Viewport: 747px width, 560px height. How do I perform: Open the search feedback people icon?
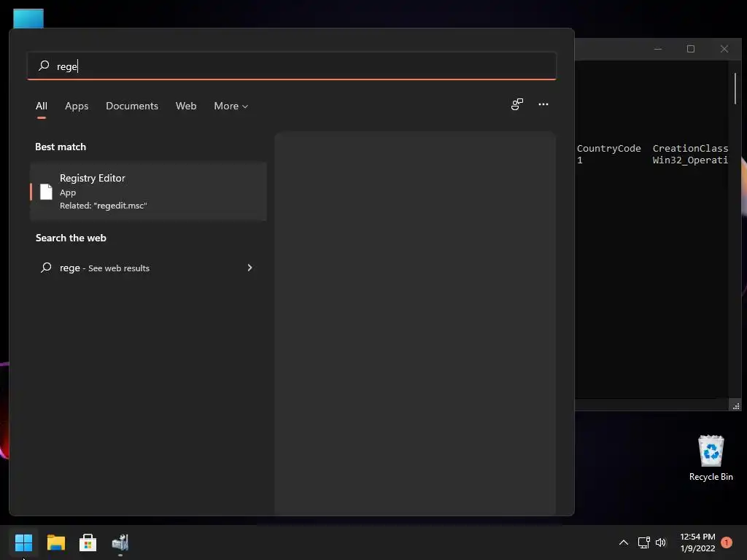click(x=517, y=104)
